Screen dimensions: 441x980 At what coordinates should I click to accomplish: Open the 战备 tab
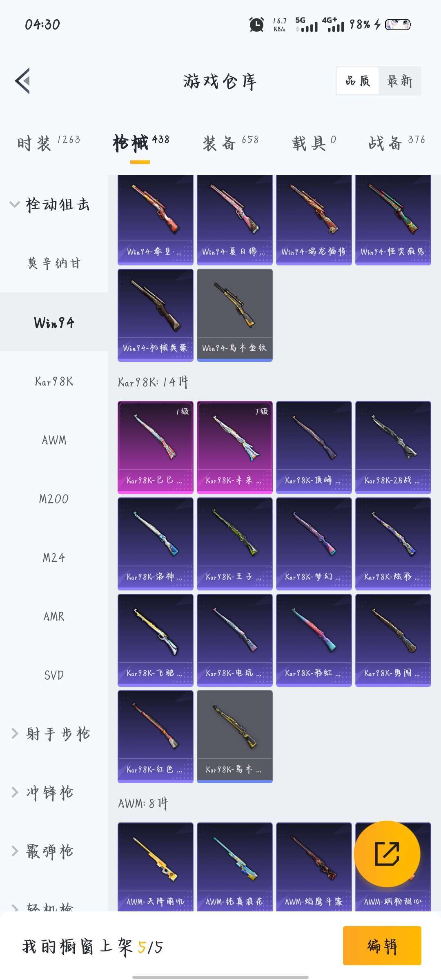tap(396, 143)
